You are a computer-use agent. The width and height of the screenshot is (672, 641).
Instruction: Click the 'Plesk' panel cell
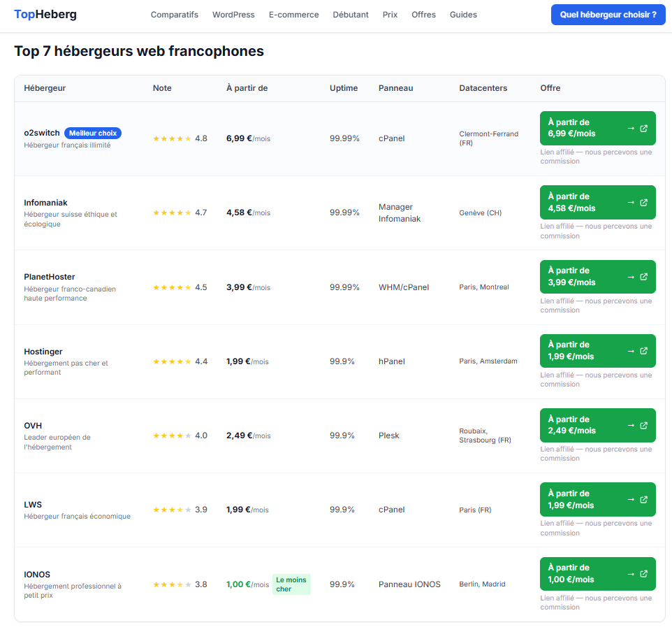pyautogui.click(x=388, y=435)
